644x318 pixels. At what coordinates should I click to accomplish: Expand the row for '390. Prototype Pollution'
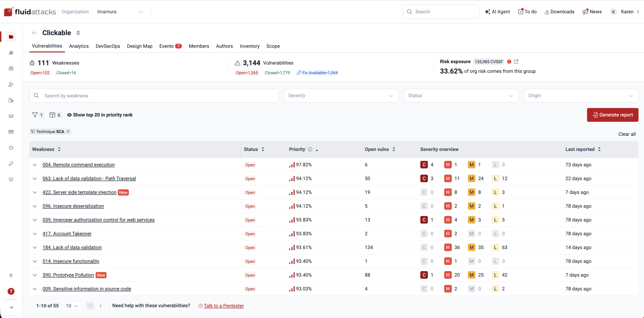[x=34, y=275]
